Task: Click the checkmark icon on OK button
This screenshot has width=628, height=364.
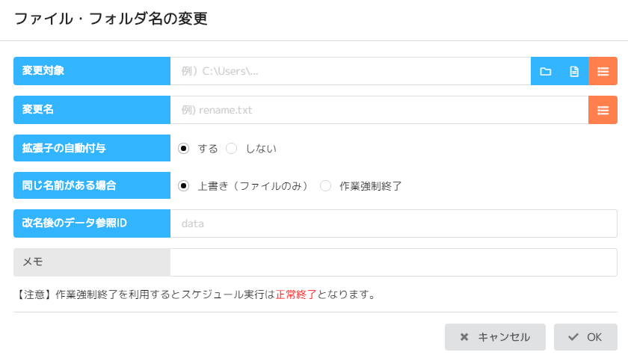Action: click(573, 337)
